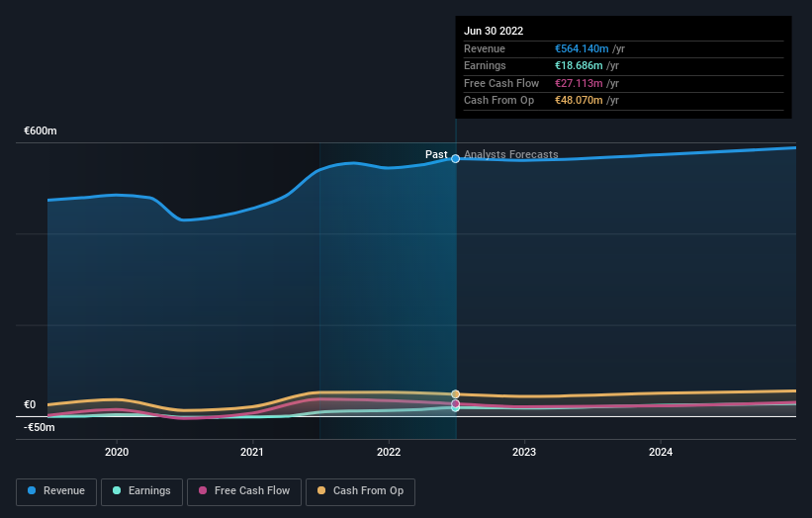The image size is (812, 518).
Task: Click the 2022 x-axis label
Action: click(x=389, y=452)
